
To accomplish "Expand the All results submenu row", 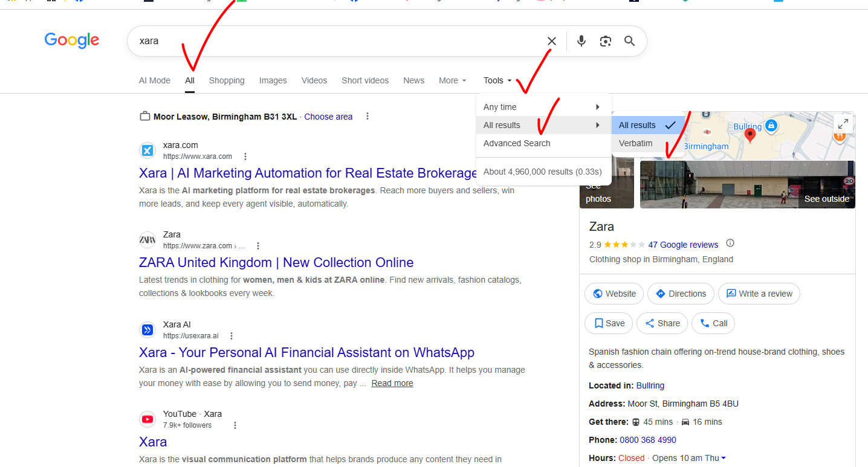I will pos(544,125).
